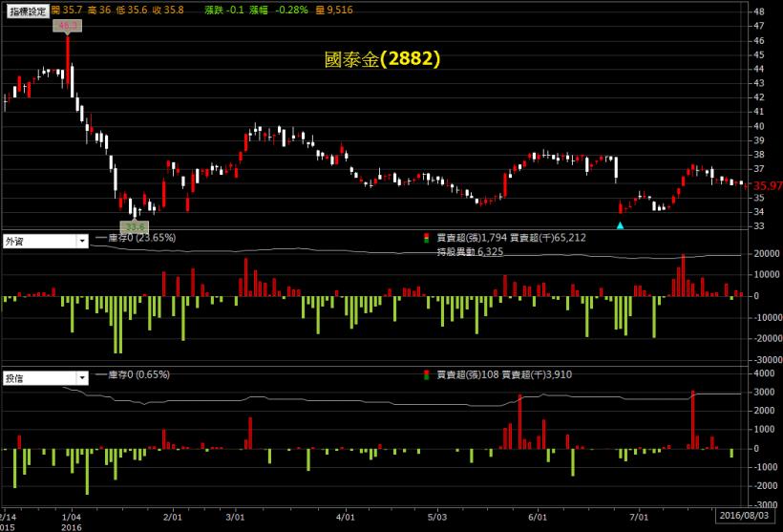This screenshot has width=783, height=532.
Task: Click the red-green legend icon in 投信 panel
Action: point(426,374)
